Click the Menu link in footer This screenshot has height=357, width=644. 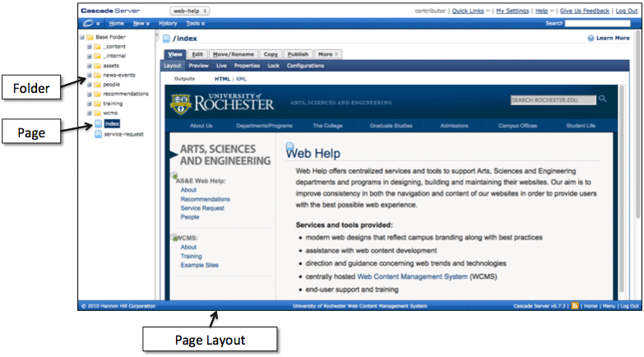pyautogui.click(x=609, y=306)
